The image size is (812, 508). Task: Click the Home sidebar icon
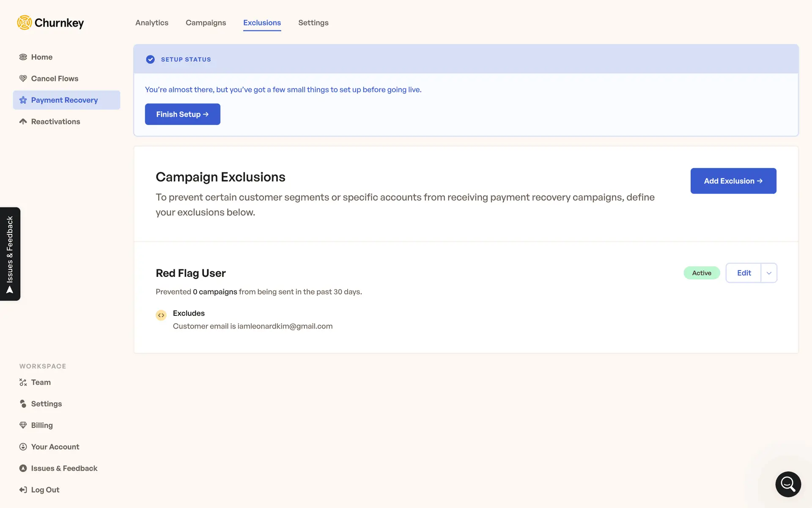(23, 57)
